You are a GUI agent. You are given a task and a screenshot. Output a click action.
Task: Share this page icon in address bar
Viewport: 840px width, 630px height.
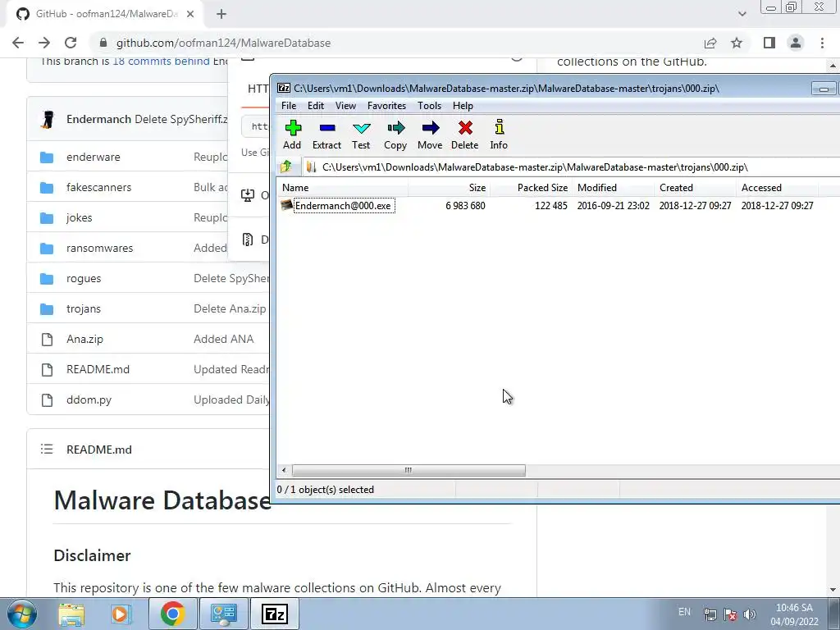click(710, 43)
